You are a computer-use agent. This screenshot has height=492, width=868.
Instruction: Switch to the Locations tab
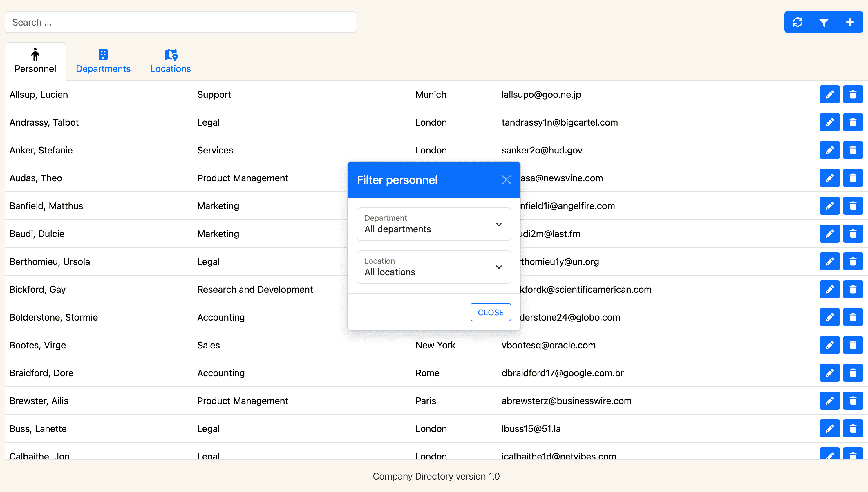[x=170, y=68]
